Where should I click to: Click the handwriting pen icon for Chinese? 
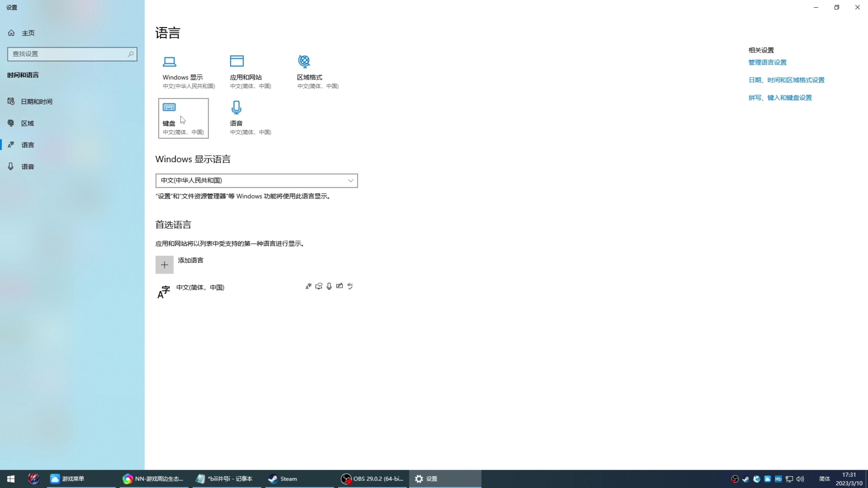pos(340,286)
